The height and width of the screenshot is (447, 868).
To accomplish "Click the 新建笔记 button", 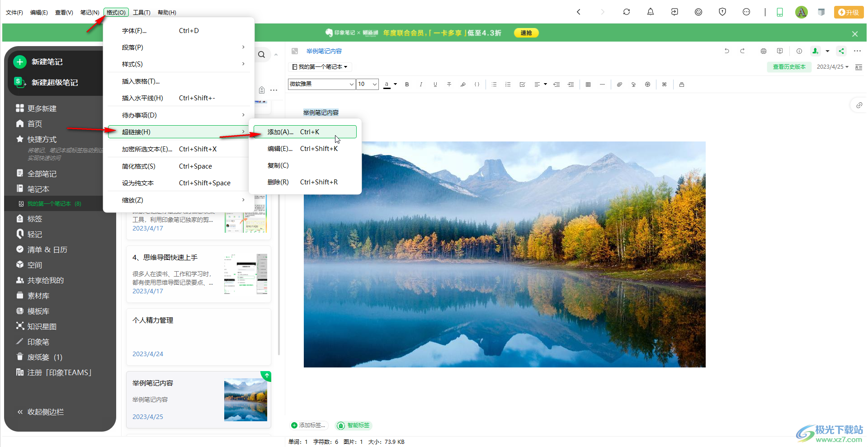I will (x=38, y=62).
